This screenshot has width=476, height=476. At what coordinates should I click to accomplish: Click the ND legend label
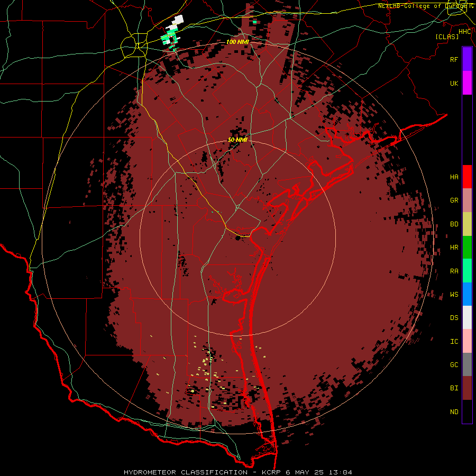point(454,412)
